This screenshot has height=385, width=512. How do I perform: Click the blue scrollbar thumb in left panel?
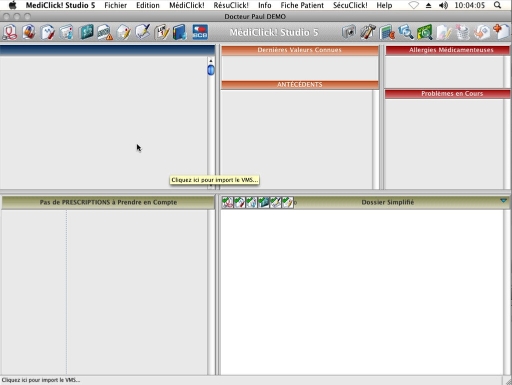coord(211,70)
